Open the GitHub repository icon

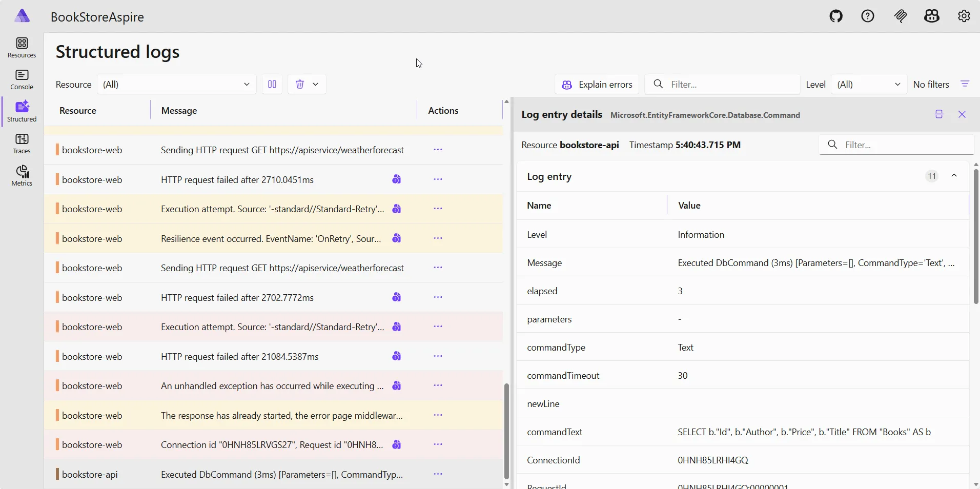point(835,16)
